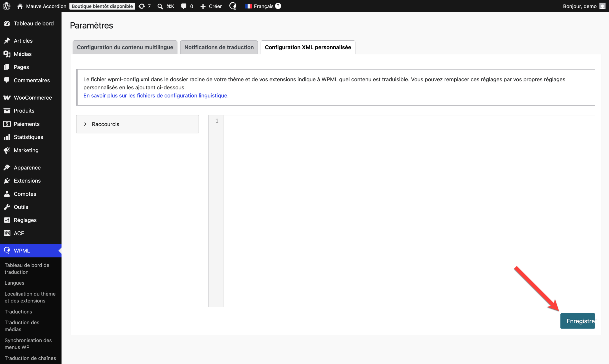Click the Commentaires bubble icon in sidebar

7,80
